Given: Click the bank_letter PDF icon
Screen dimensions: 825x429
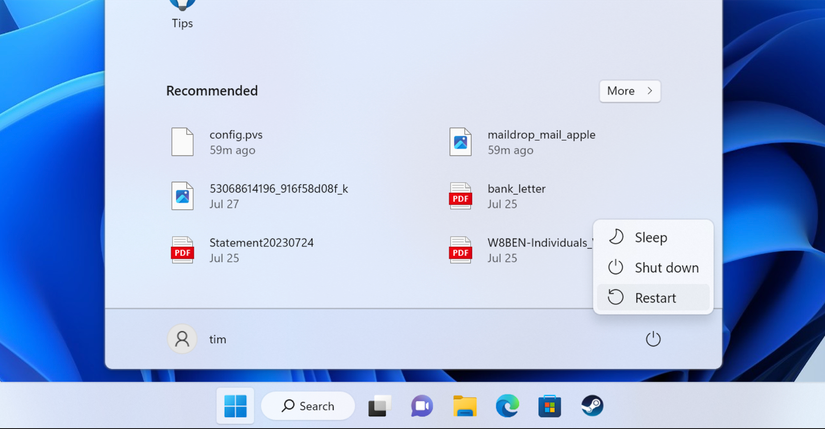Looking at the screenshot, I should pos(460,196).
